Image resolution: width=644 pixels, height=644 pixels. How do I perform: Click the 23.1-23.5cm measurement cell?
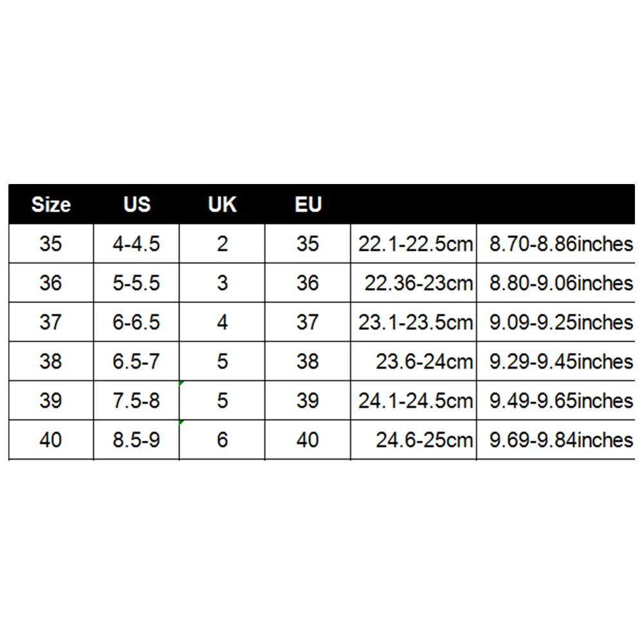point(415,322)
